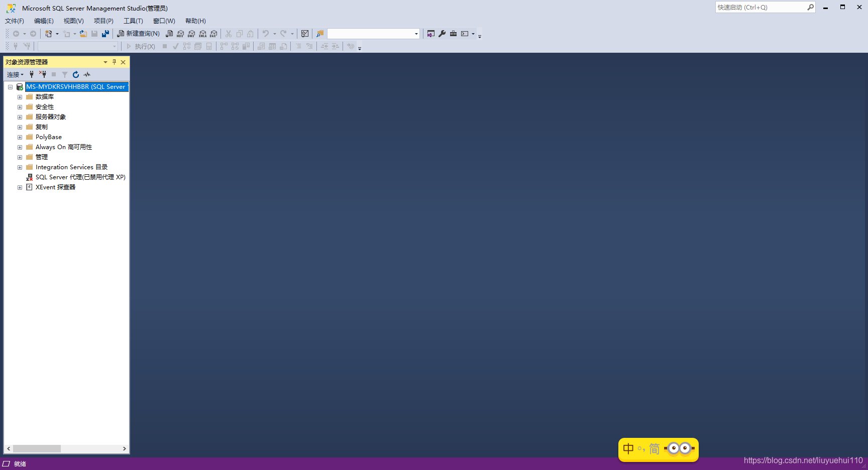This screenshot has height=470, width=868.
Task: Click the minion face in IME bar
Action: click(x=679, y=448)
